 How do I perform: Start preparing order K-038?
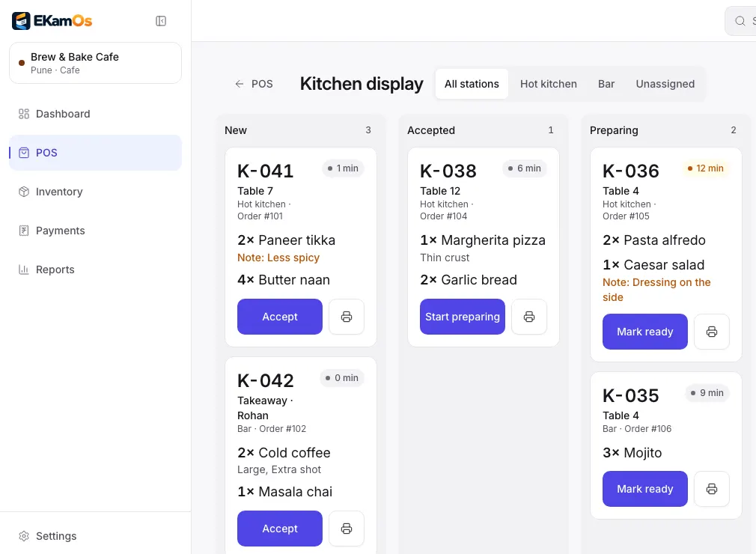(x=463, y=317)
